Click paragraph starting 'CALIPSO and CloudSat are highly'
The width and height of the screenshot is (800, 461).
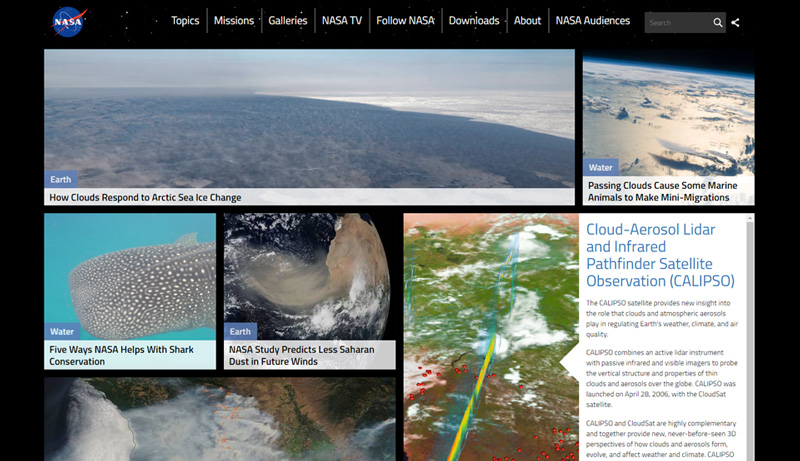[662, 440]
